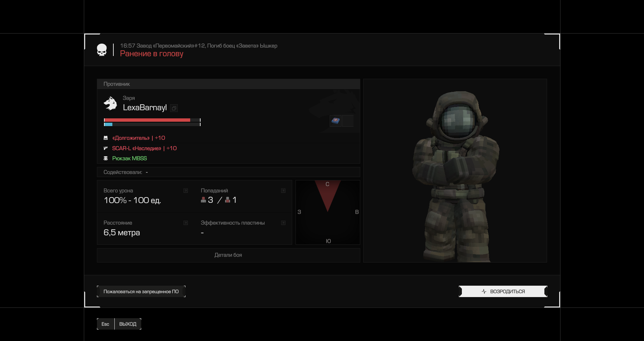Copy LexaBarnayl's nickname with copy icon

tap(174, 108)
